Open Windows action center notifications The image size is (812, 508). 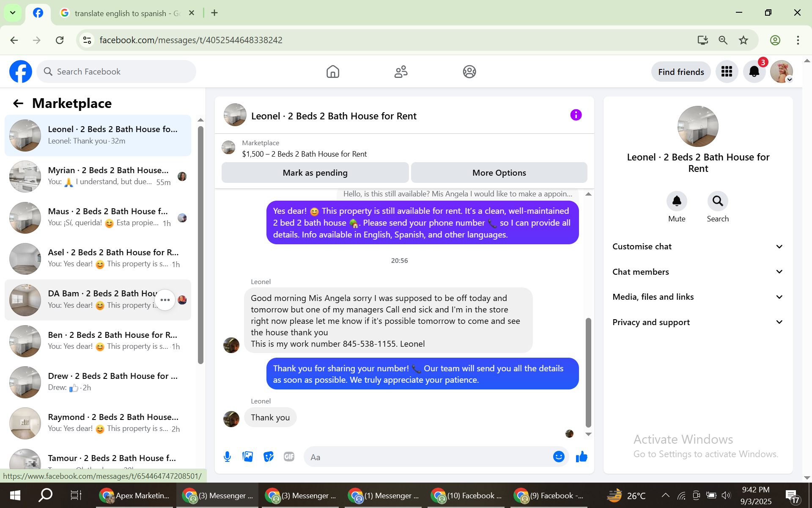coord(791,496)
